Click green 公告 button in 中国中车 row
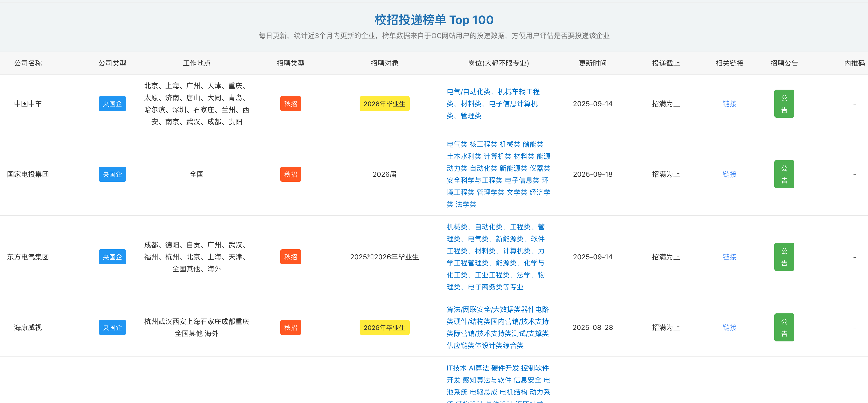 [x=784, y=104]
